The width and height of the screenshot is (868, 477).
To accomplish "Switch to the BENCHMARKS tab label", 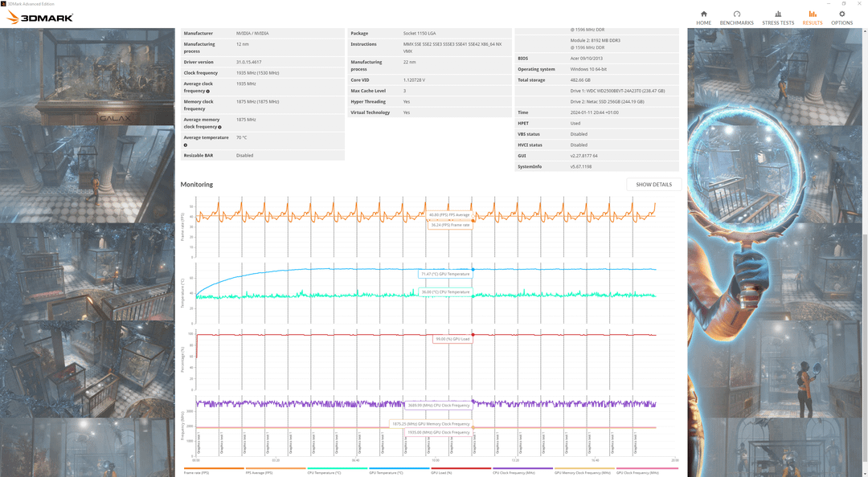I will pyautogui.click(x=737, y=23).
